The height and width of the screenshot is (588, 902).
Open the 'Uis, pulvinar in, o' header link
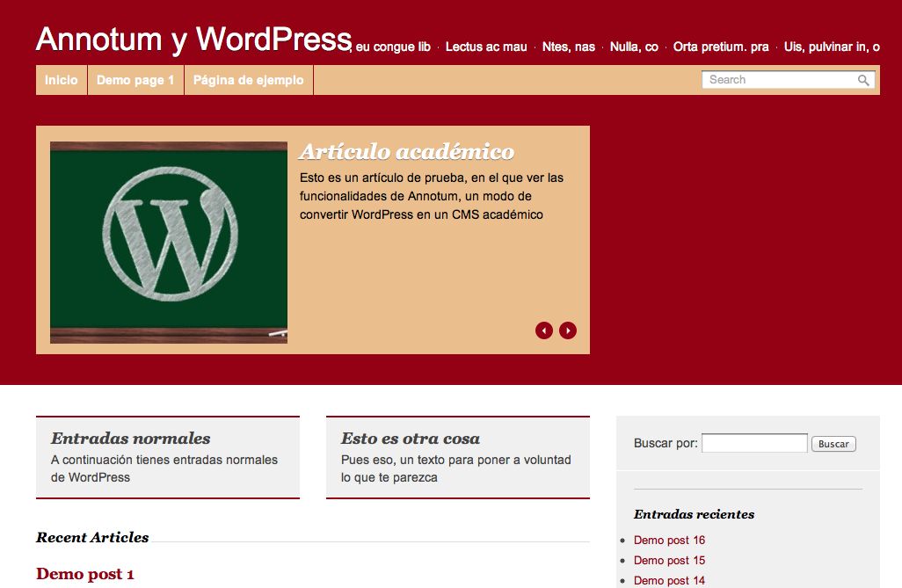click(832, 47)
